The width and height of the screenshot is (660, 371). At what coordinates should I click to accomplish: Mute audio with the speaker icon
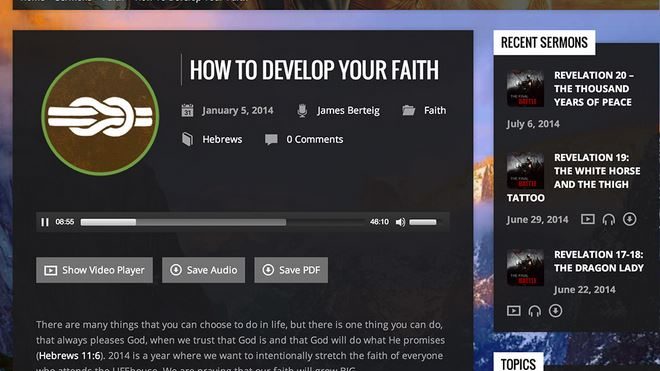coord(400,222)
